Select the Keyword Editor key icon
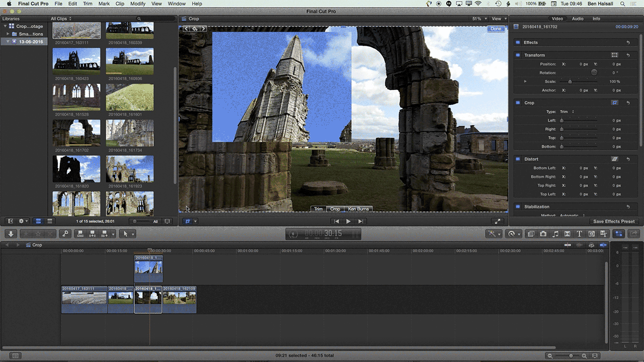 [65, 233]
